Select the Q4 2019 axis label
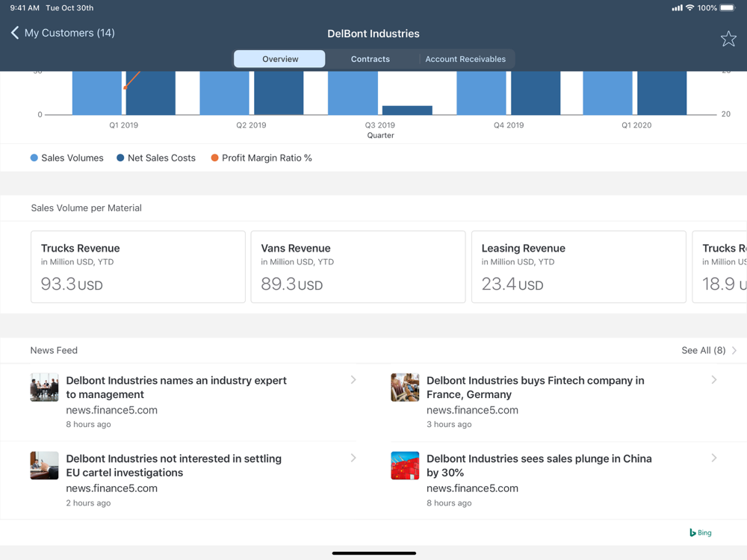The image size is (747, 560). pyautogui.click(x=509, y=125)
